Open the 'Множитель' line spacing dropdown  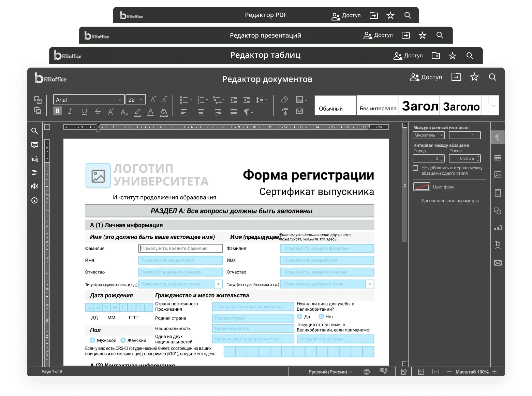pos(428,135)
